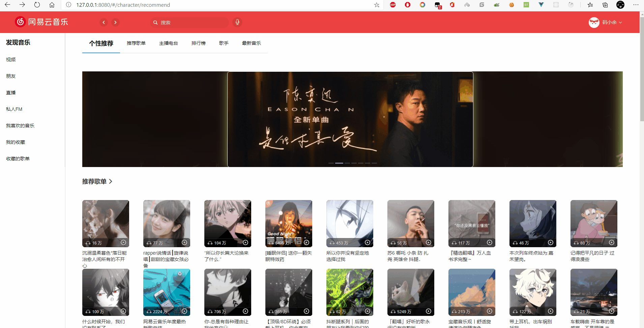Screen dimensions: 644x328
Task: Open the browser three-dot menu
Action: tap(636, 5)
